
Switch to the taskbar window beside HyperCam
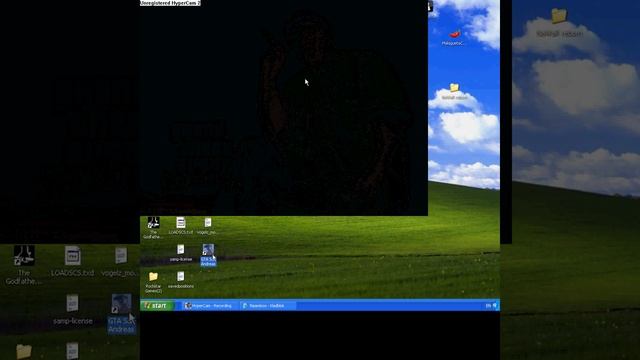267,306
